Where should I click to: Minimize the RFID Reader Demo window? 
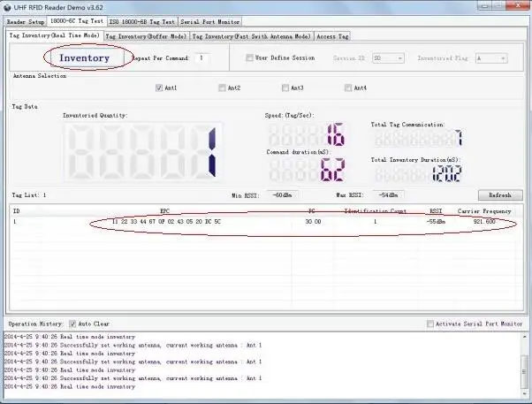tap(485, 6)
